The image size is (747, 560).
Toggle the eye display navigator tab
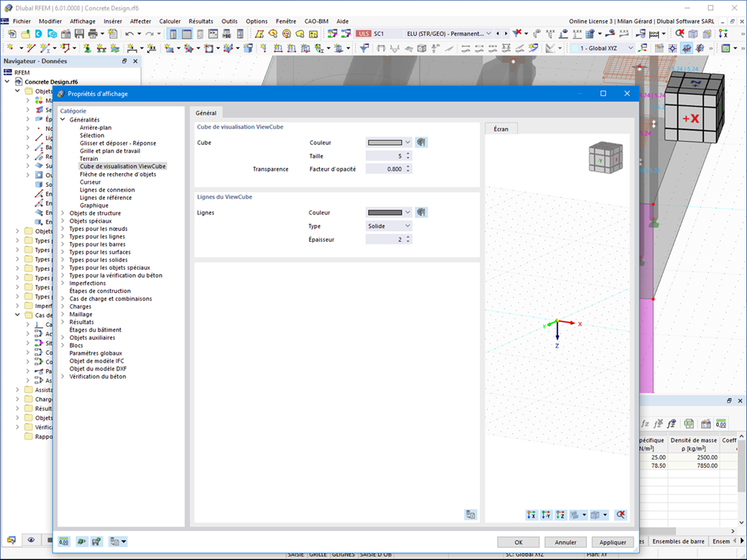point(31,540)
